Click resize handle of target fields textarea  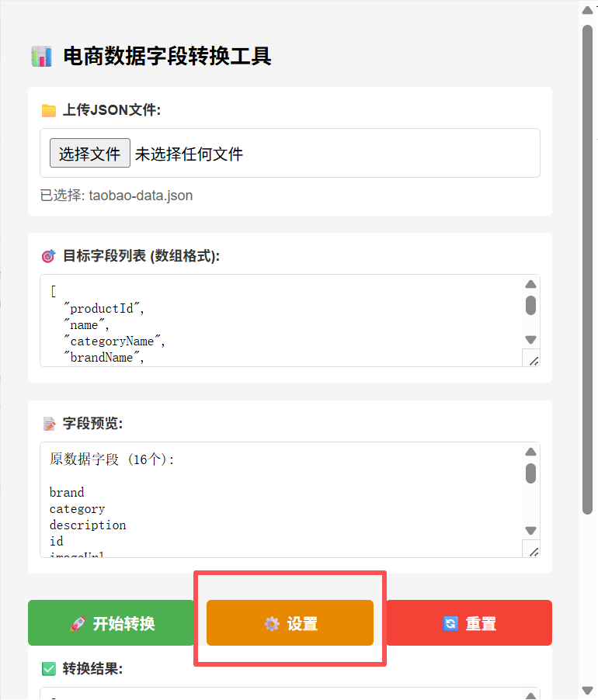click(534, 361)
